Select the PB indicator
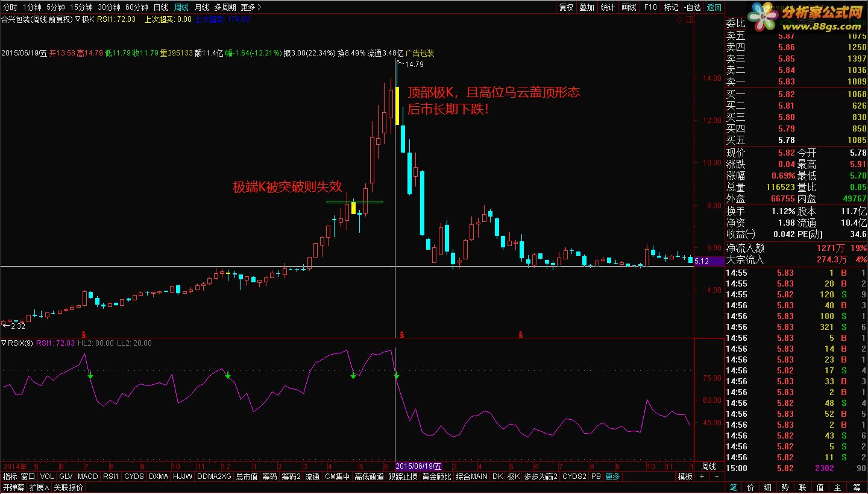This screenshot has width=868, height=494. coord(596,477)
